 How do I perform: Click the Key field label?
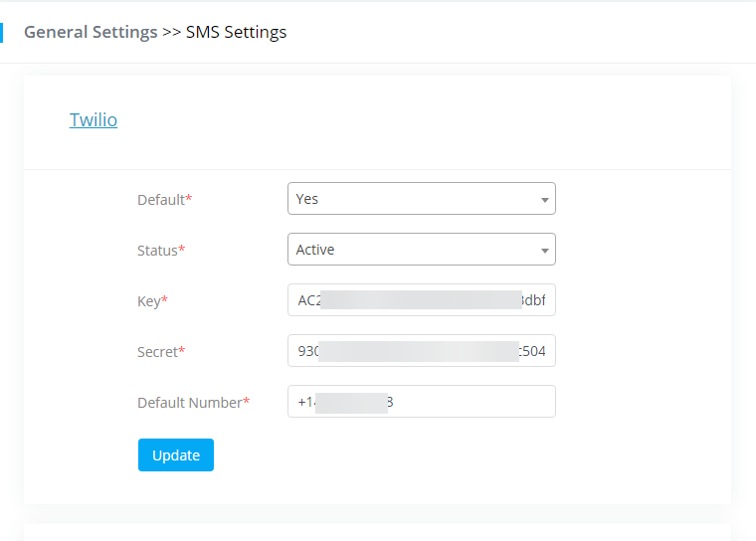click(151, 300)
